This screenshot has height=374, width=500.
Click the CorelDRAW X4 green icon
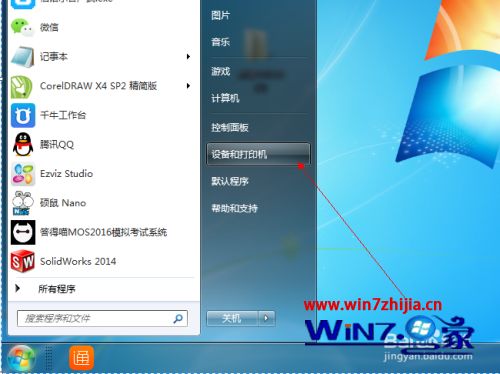click(x=22, y=87)
